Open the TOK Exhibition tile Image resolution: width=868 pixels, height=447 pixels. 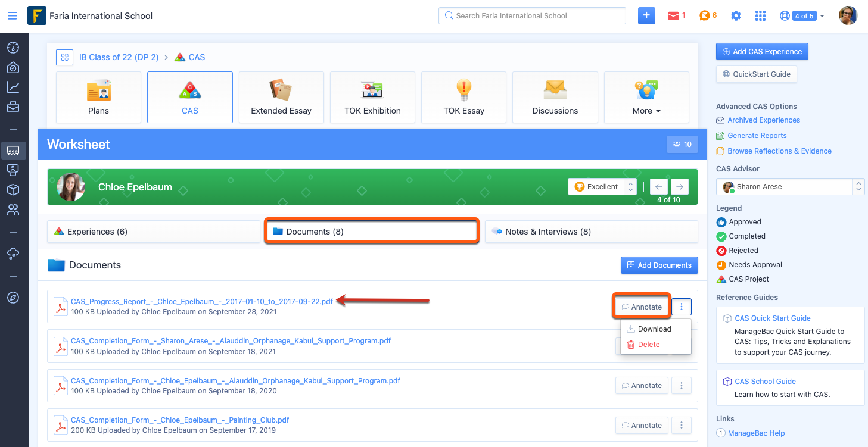[372, 97]
